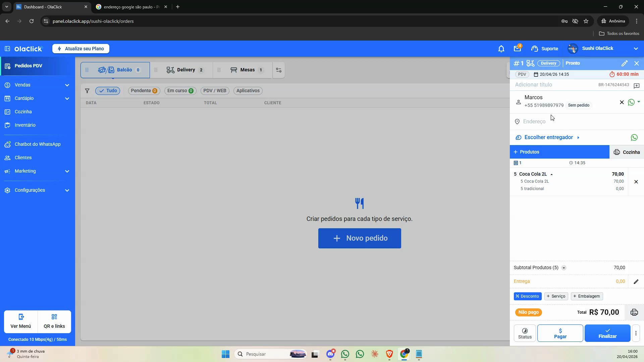
Task: Click the print receipt icon beside total
Action: coord(634,312)
